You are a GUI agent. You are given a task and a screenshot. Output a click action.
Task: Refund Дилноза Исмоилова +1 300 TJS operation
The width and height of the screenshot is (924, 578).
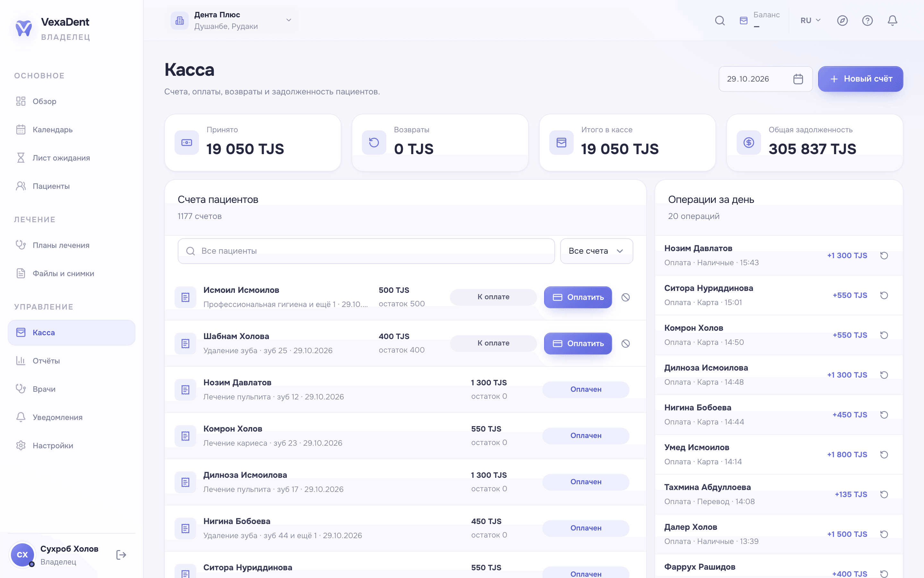click(x=884, y=375)
